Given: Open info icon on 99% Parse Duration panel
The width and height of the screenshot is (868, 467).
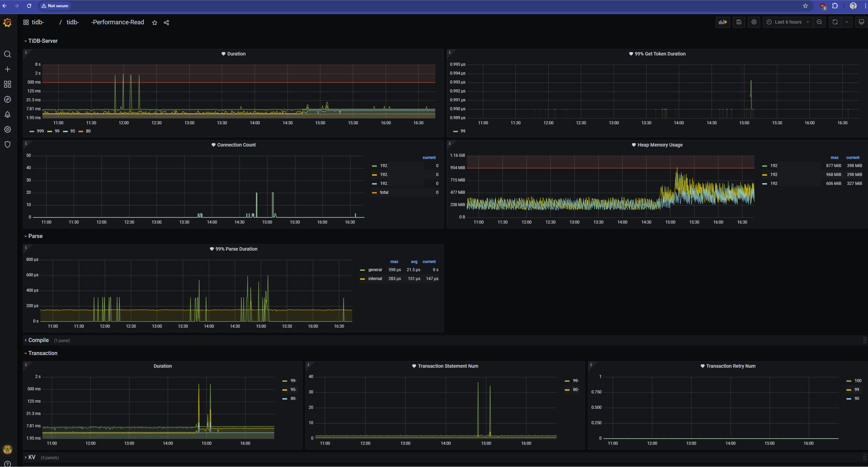Looking at the screenshot, I should [x=26, y=248].
